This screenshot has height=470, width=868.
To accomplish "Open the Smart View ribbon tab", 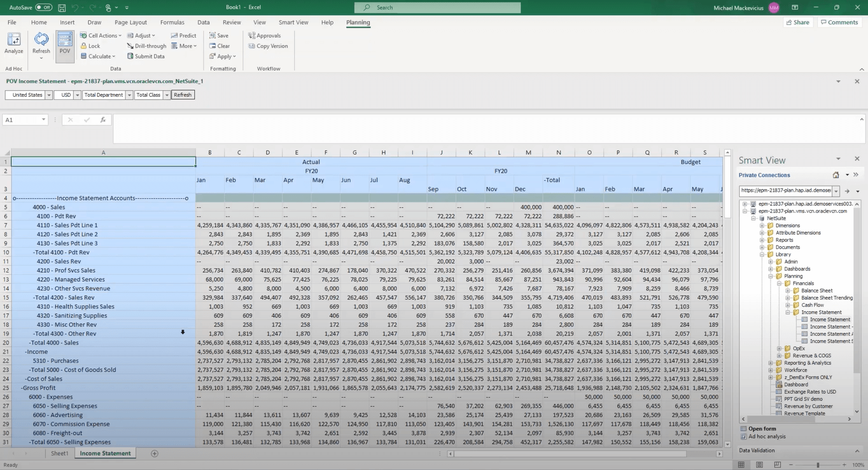I will click(293, 22).
